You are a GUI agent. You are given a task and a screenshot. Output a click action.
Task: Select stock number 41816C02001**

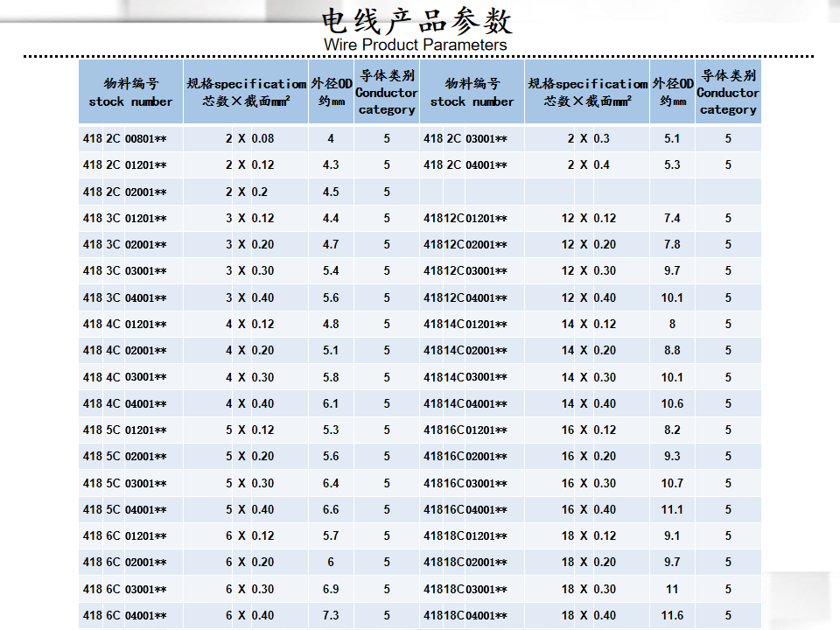(x=465, y=457)
